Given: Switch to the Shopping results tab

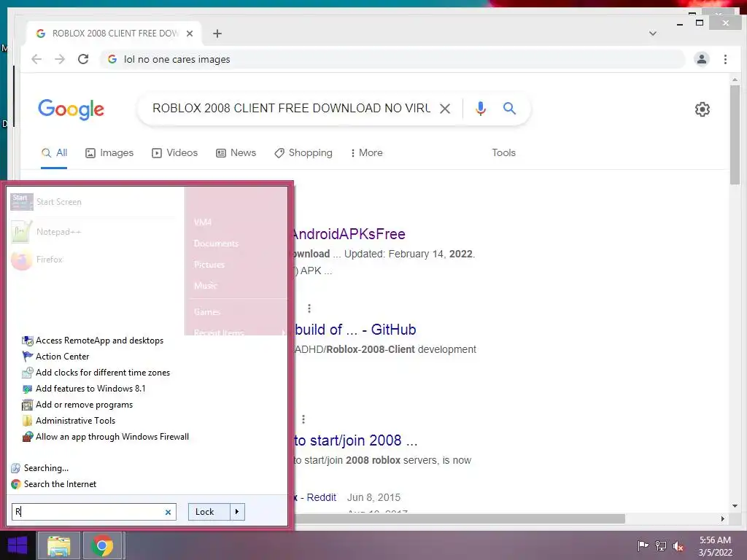Looking at the screenshot, I should click(x=303, y=153).
